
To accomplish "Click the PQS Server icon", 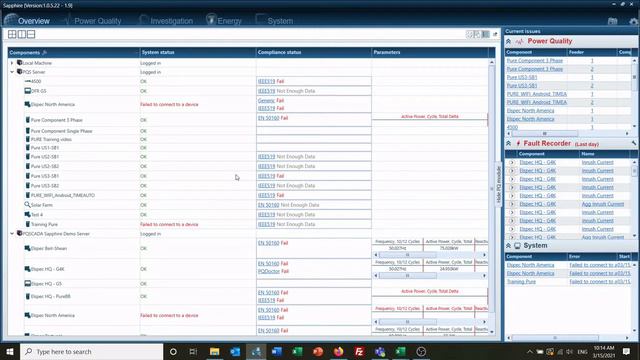I will tap(19, 72).
